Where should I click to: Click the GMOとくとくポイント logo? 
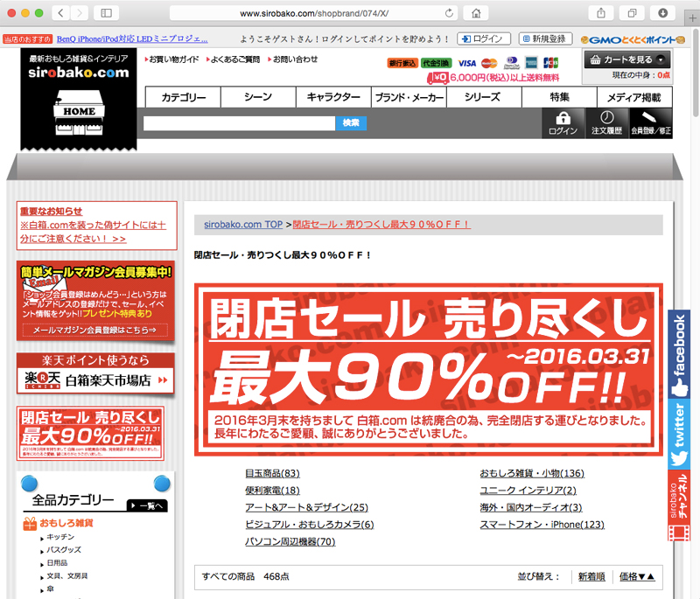point(633,39)
